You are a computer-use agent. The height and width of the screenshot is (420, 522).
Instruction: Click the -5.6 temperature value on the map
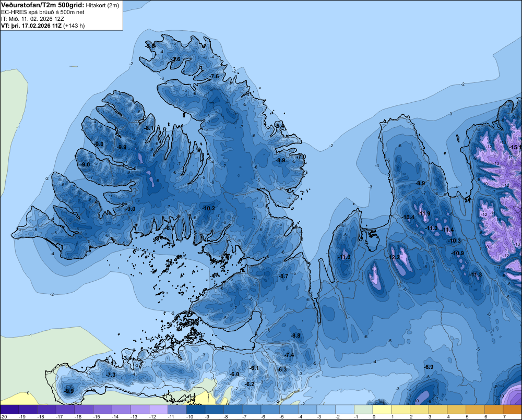tap(150, 45)
